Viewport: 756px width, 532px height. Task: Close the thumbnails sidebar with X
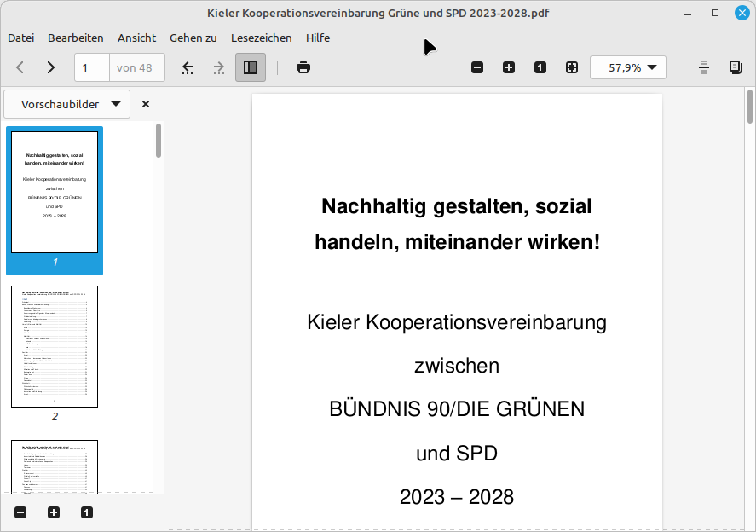[x=146, y=104]
